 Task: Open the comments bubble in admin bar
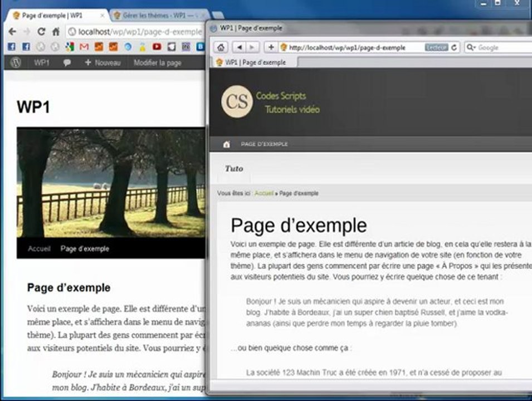click(67, 63)
